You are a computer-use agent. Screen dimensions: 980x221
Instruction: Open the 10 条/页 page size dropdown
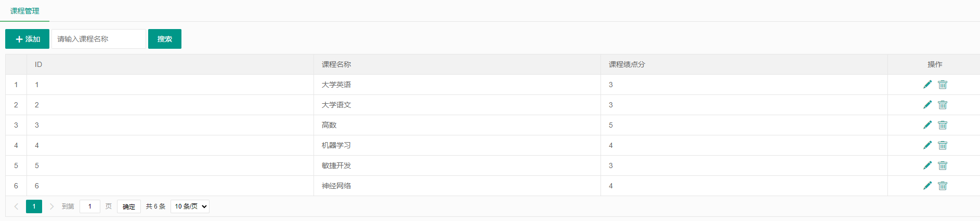pyautogui.click(x=190, y=206)
